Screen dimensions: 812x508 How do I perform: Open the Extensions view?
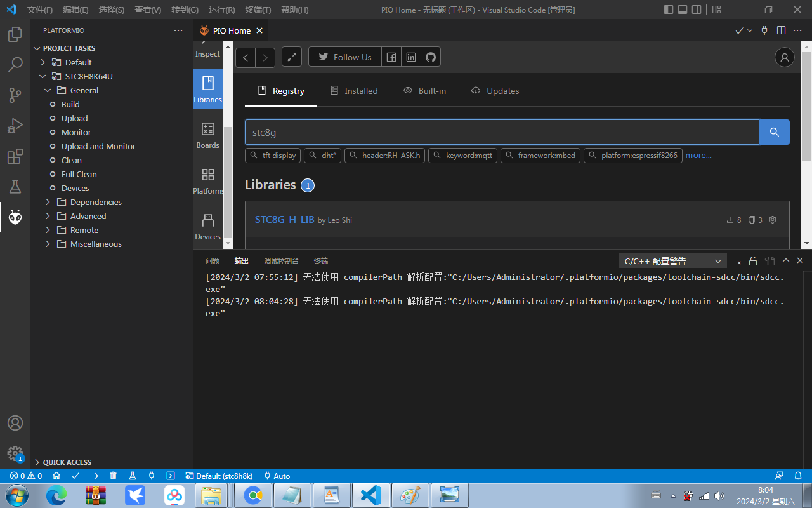(x=15, y=156)
